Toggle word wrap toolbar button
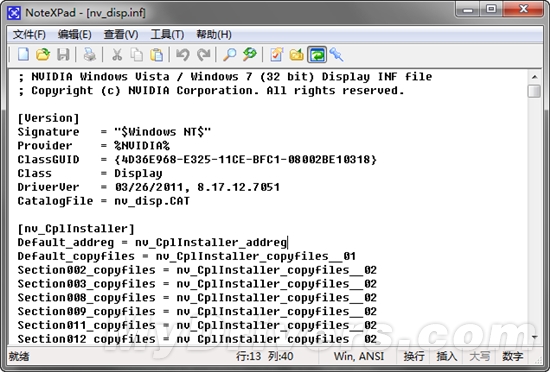 coord(317,55)
